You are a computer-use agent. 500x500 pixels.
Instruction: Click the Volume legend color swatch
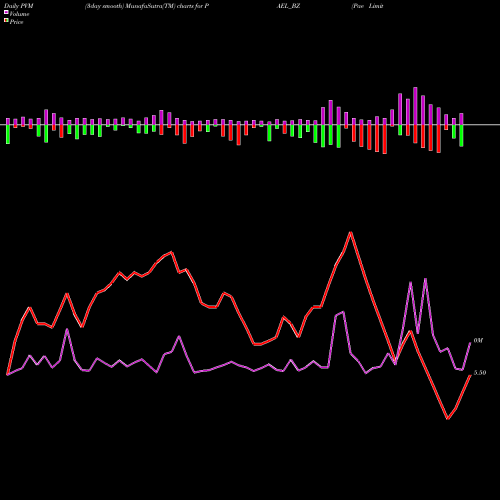click(6, 12)
